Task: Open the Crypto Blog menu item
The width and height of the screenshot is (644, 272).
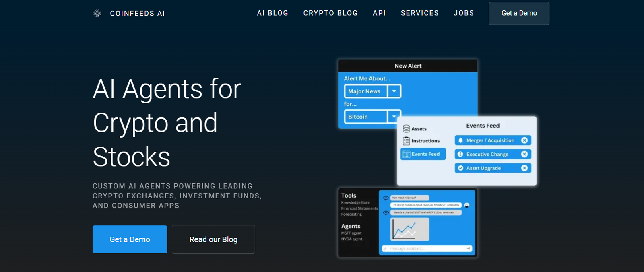Action: pyautogui.click(x=330, y=13)
